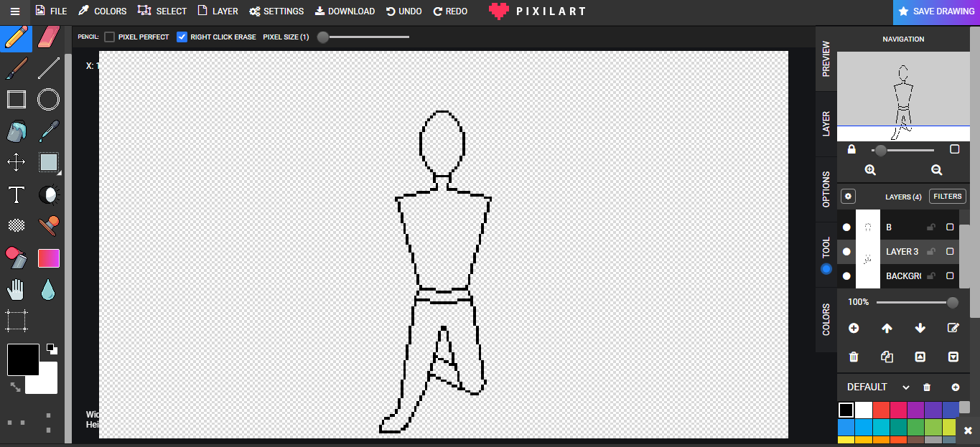The height and width of the screenshot is (447, 980).
Task: Select the Color Replace eraser tool
Action: [x=17, y=257]
